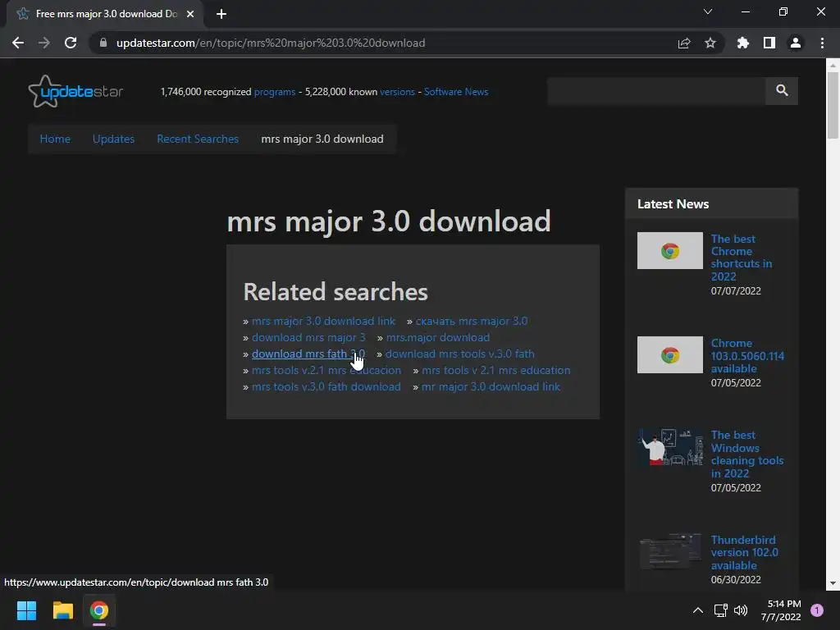Bookmark this page with the star icon
The image size is (840, 630).
tap(710, 43)
